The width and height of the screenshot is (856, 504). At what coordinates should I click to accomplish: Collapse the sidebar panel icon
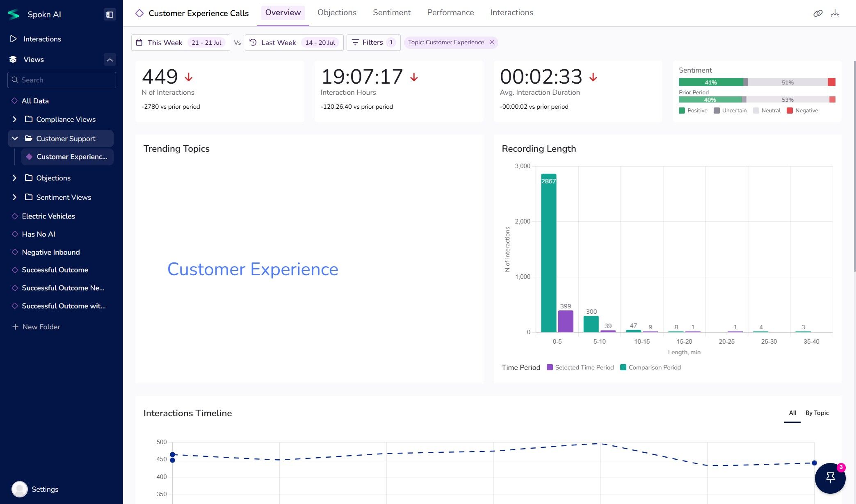pyautogui.click(x=110, y=14)
